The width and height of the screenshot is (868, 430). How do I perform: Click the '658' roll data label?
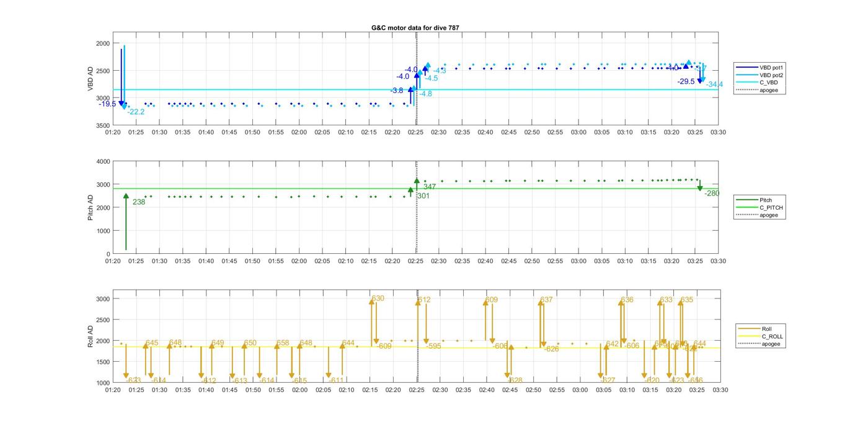[x=283, y=343]
